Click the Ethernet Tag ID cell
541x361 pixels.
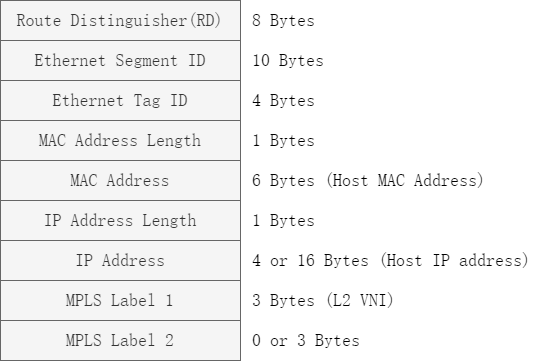click(120, 100)
